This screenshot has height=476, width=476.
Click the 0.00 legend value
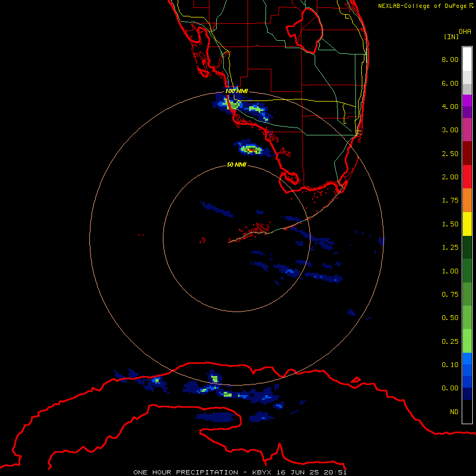pyautogui.click(x=450, y=388)
